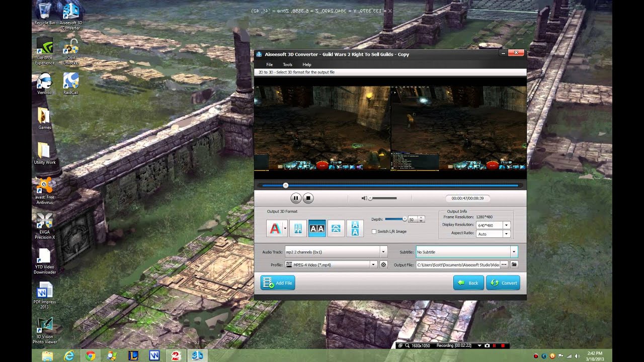Browse output path with ellipsis button
Screen dimensions: 644x362
click(x=504, y=264)
